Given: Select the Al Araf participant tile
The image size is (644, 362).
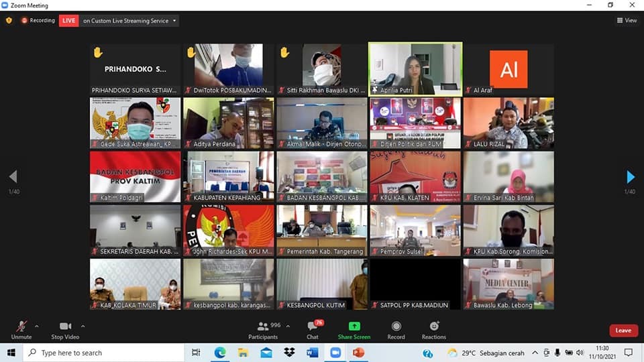Looking at the screenshot, I should [508, 68].
